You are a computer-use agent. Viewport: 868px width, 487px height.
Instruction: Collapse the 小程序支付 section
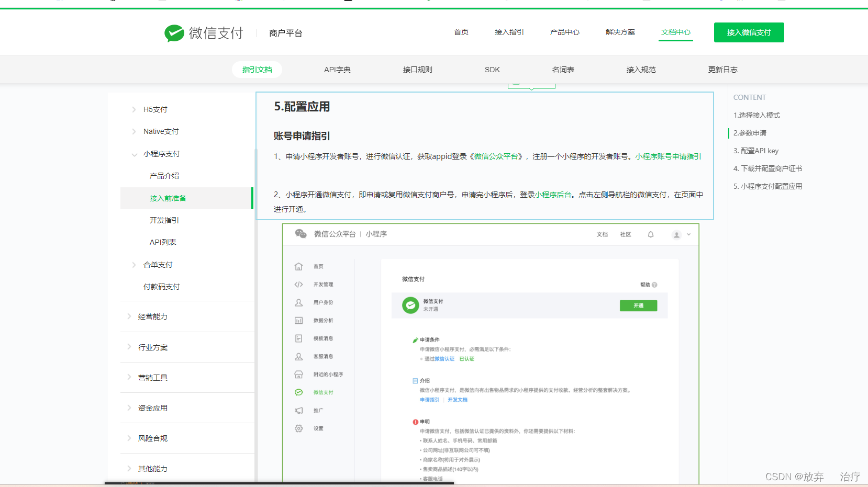[x=134, y=154]
